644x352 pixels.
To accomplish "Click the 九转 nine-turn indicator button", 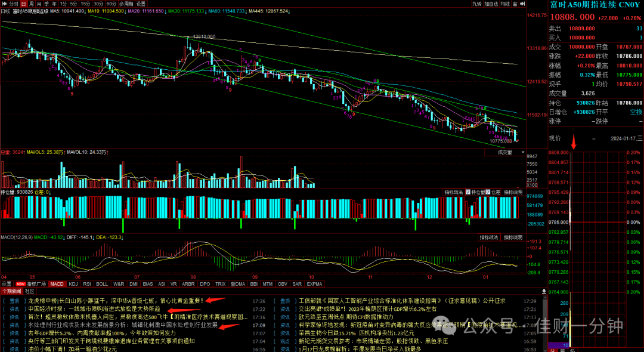I will pos(476,4).
